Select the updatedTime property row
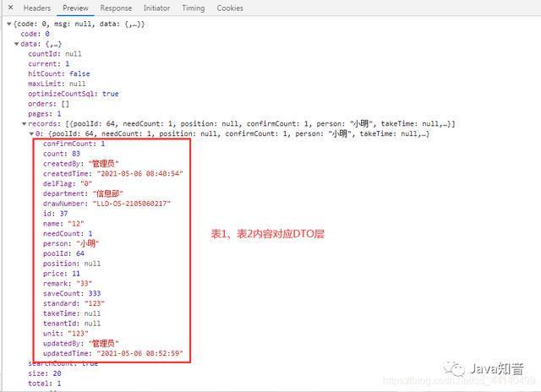 [x=112, y=353]
